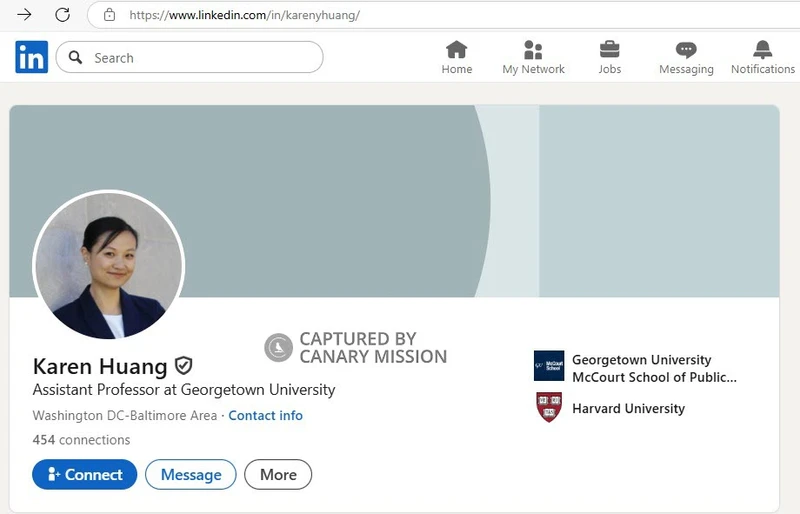Open Karen Huang's profile photo

click(108, 265)
